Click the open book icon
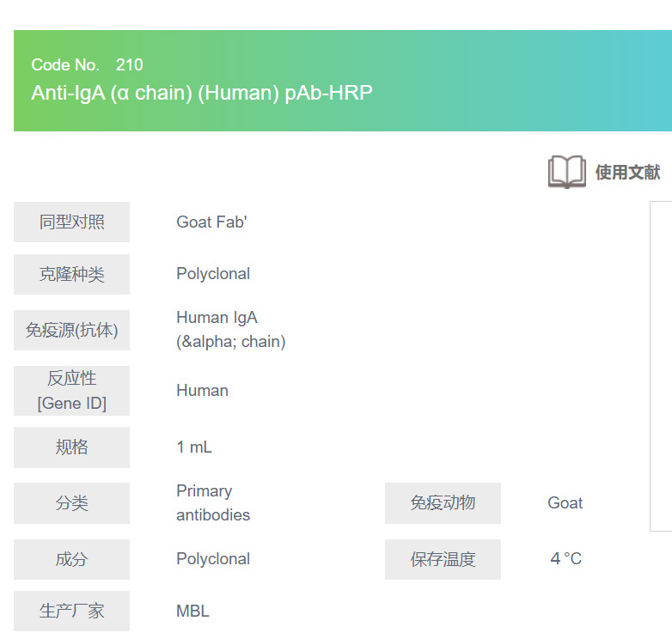The width and height of the screenshot is (672, 639). (567, 172)
